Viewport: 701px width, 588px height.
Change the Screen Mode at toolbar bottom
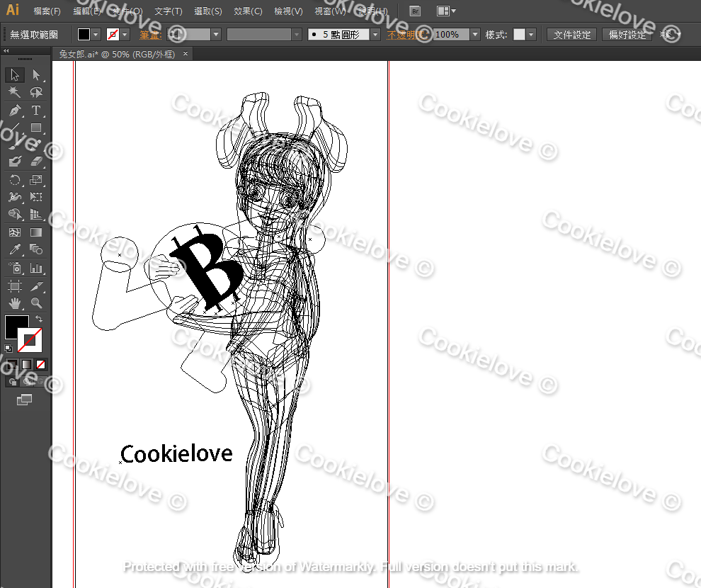click(x=24, y=400)
